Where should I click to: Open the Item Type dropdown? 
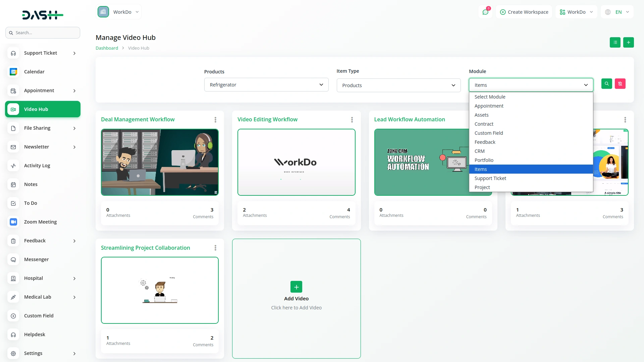coord(398,85)
